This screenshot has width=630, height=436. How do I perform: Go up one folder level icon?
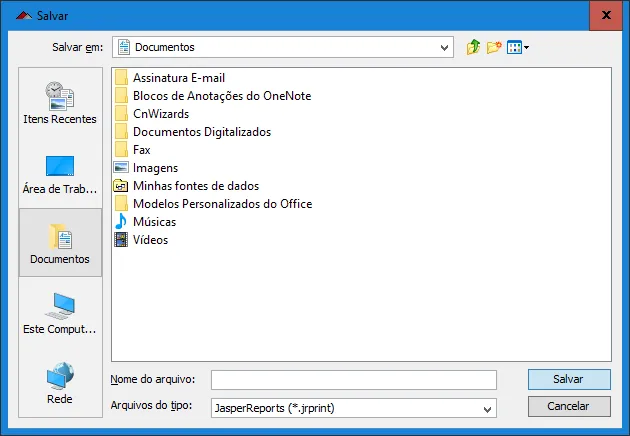[x=473, y=47]
